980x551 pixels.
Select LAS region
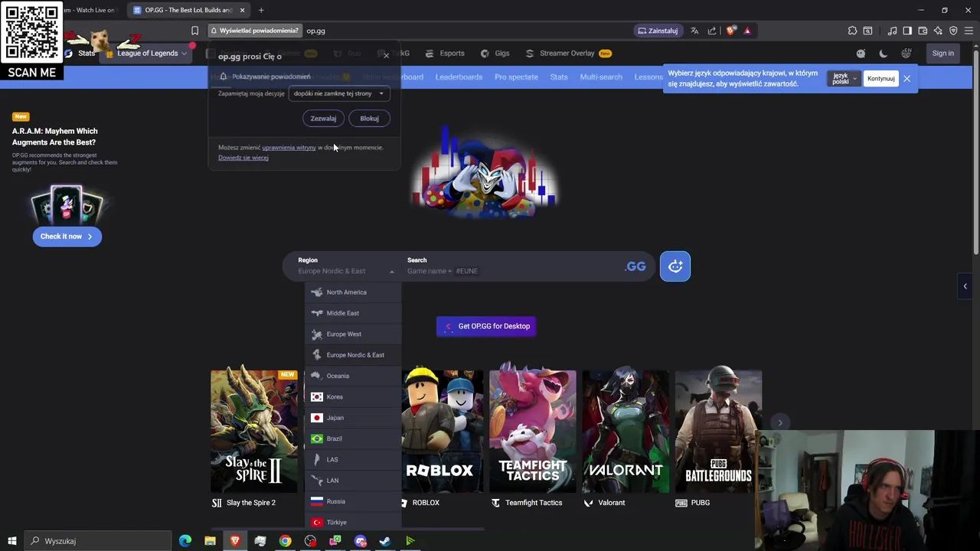click(x=353, y=459)
